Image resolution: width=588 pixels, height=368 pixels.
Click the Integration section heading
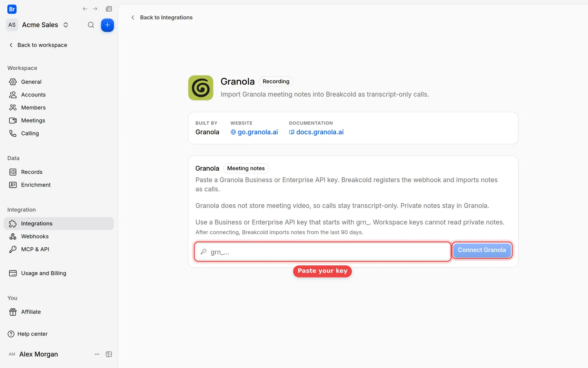coord(21,210)
